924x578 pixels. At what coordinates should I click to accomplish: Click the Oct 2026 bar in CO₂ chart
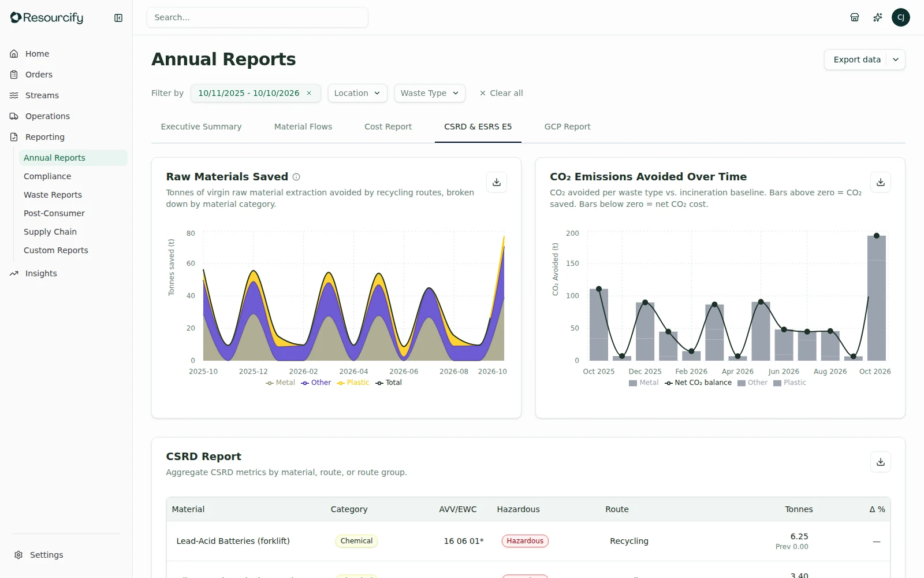tap(876, 298)
